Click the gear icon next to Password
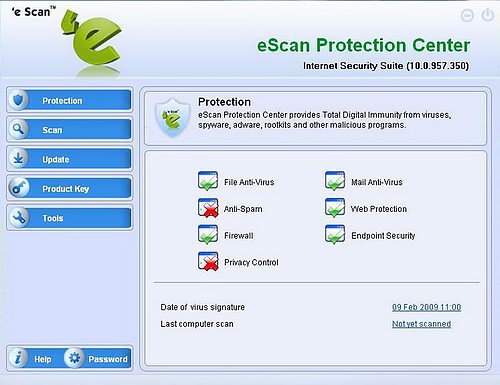This screenshot has height=385, width=500. [74, 358]
